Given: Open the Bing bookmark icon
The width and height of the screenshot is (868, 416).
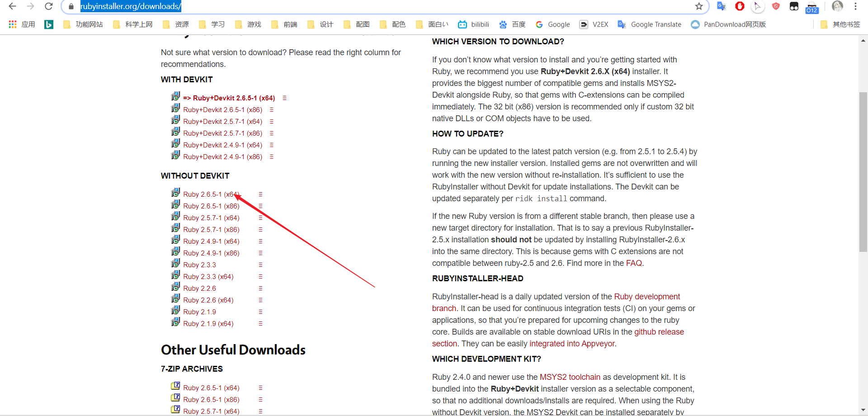Looking at the screenshot, I should pos(49,24).
